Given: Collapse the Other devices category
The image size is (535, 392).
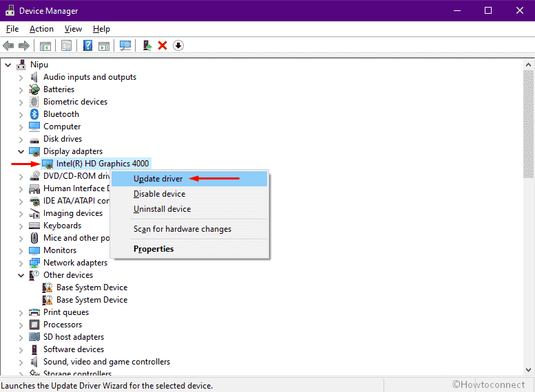Looking at the screenshot, I should 21,275.
